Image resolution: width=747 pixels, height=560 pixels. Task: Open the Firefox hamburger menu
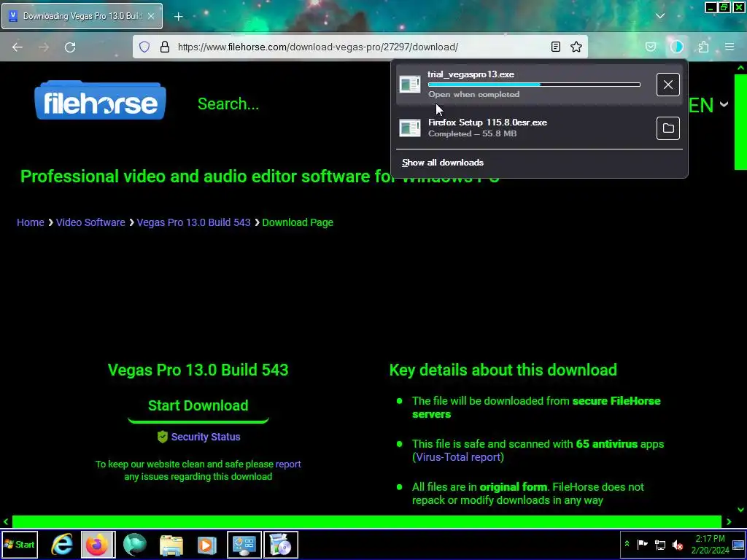point(729,47)
